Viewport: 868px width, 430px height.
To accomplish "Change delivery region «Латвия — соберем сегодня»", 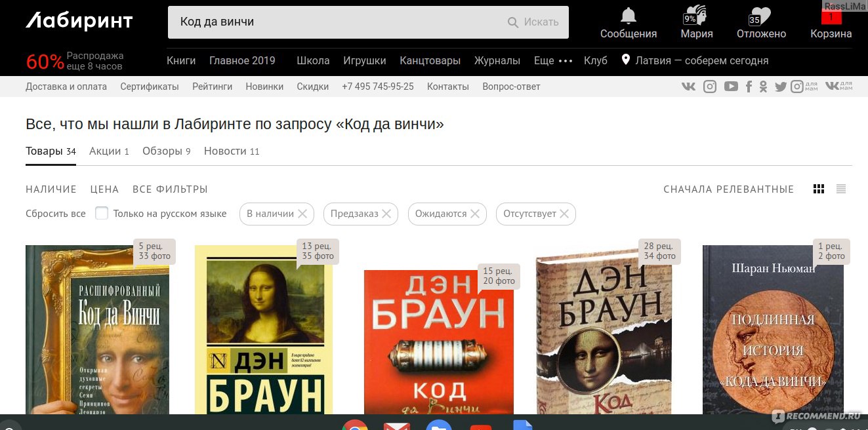I will [702, 60].
